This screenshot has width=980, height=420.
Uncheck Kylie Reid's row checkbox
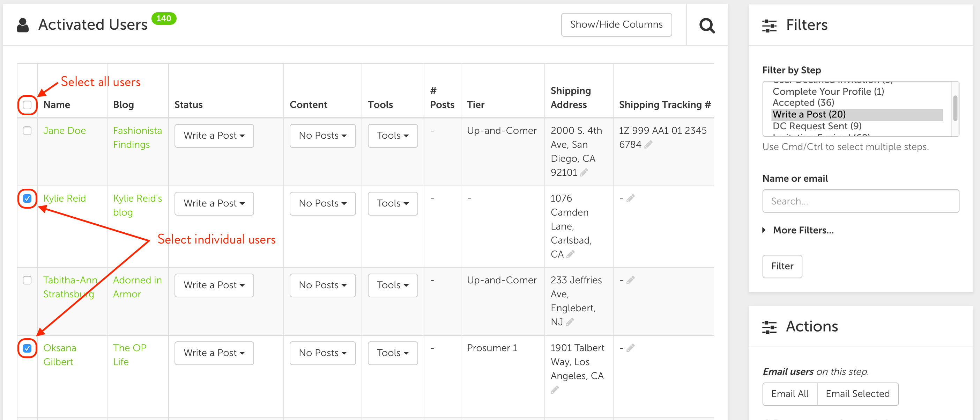[27, 198]
